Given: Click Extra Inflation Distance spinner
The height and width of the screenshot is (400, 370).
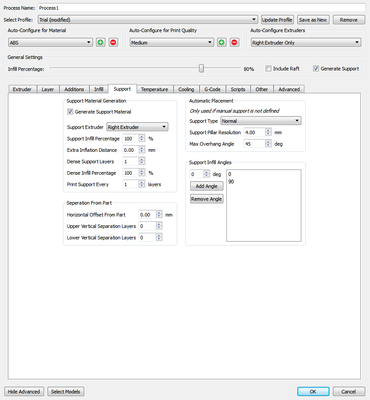Looking at the screenshot, I should tap(134, 150).
